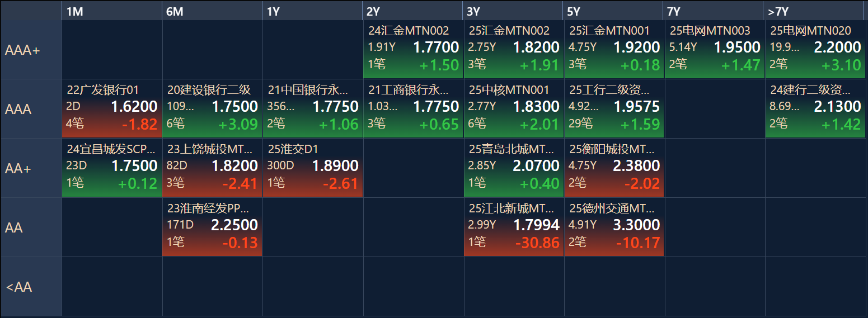Select the 3Y maturity column header
868x318 pixels.
tap(513, 12)
